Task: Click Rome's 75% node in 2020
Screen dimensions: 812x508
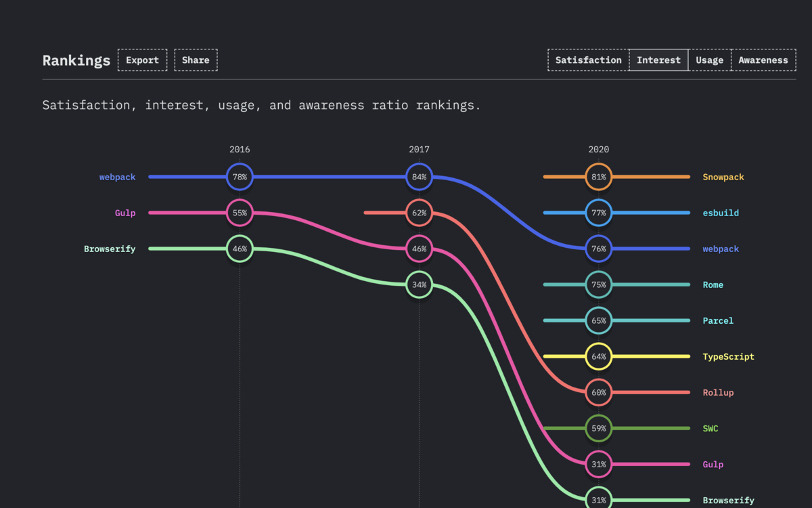Action: click(598, 284)
